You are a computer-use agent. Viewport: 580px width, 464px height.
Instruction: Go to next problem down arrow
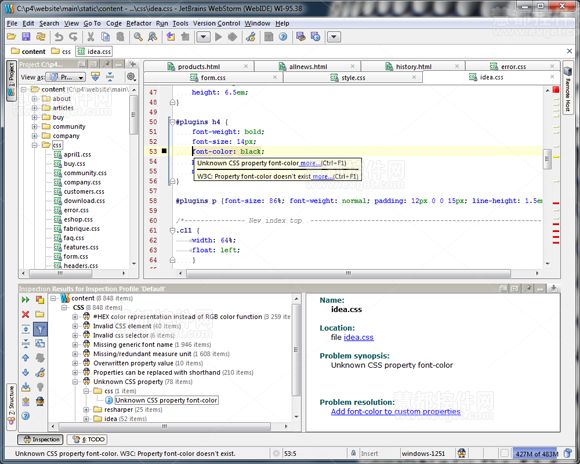26,372
